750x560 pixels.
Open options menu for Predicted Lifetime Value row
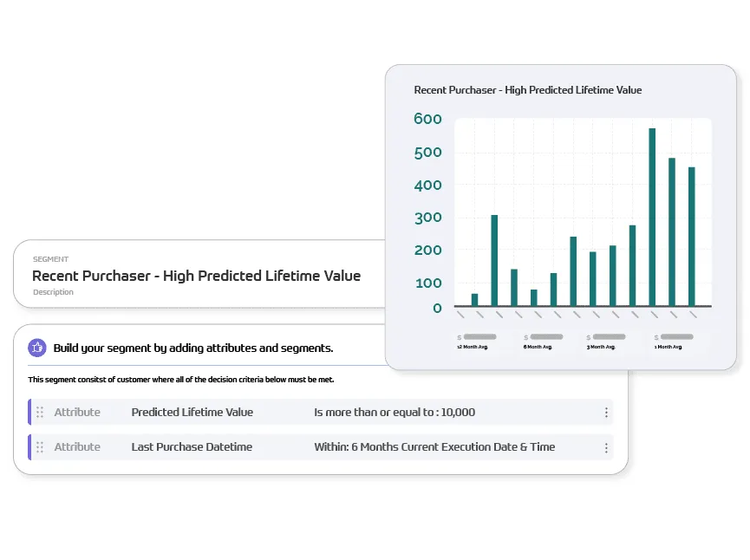tap(606, 413)
